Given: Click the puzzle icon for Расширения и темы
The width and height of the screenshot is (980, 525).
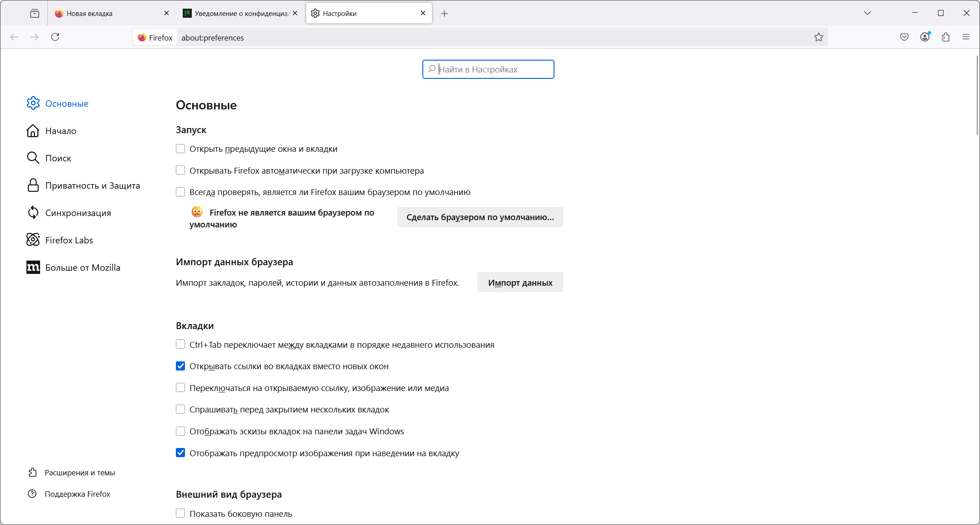Looking at the screenshot, I should (32, 473).
